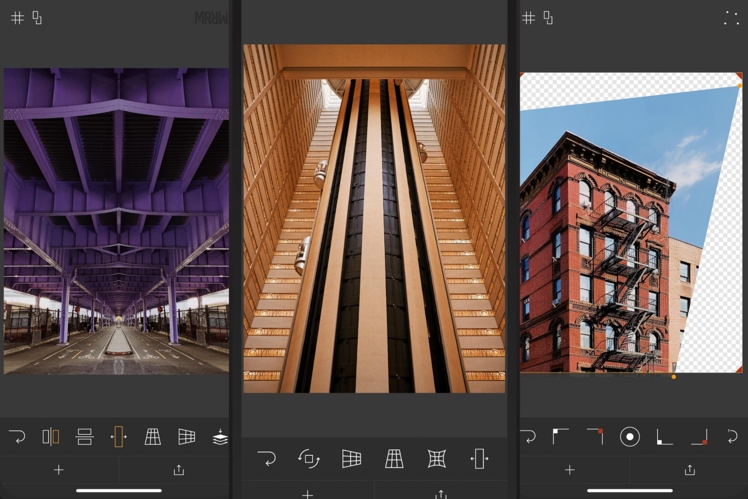Screen dimensions: 748x499
Task: Select the top-left corner handle tool
Action: click(561, 437)
